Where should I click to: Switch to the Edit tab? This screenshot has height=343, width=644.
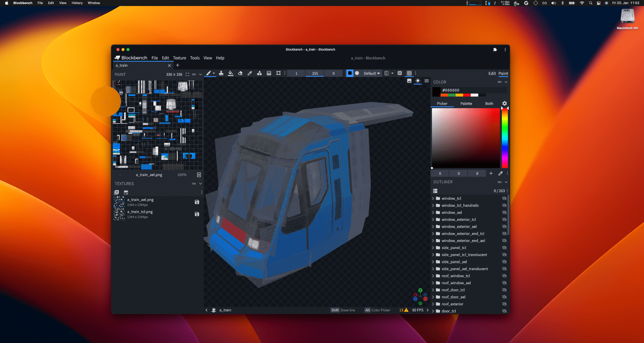(492, 73)
